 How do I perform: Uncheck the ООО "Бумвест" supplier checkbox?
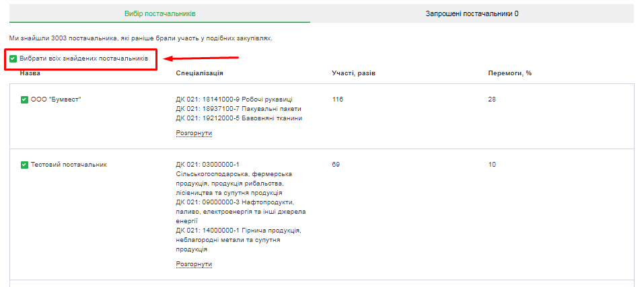click(x=24, y=99)
